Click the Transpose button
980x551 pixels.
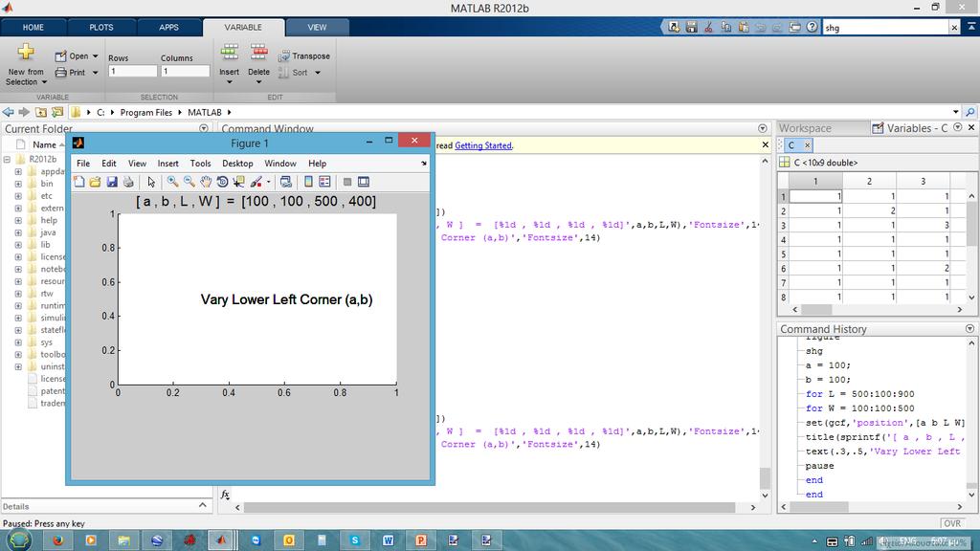coord(304,56)
